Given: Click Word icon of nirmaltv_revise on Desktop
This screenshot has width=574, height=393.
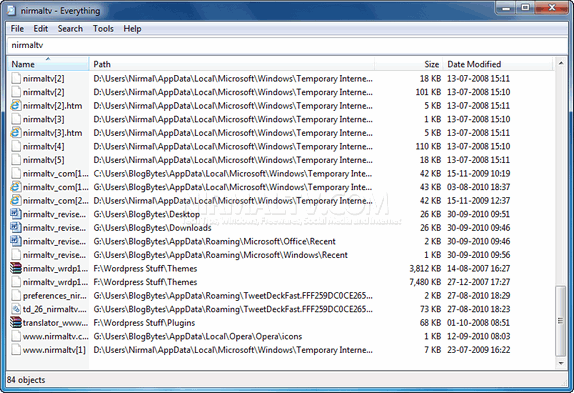Looking at the screenshot, I should pyautogui.click(x=16, y=214).
